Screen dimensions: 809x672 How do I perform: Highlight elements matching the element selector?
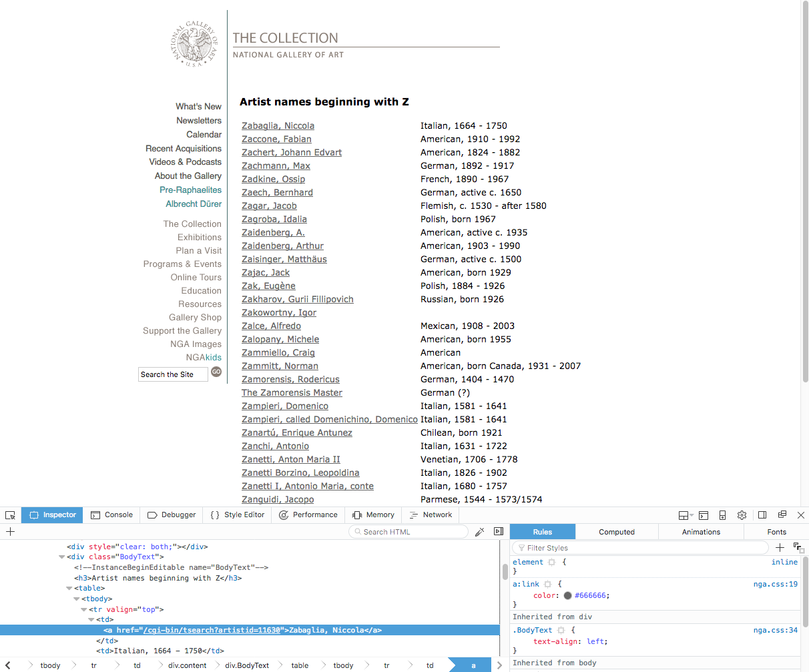coord(552,563)
